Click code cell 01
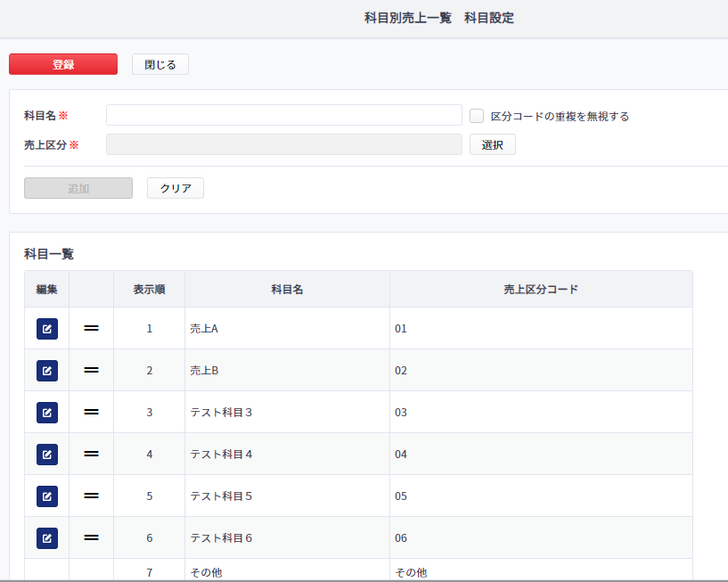Image resolution: width=728 pixels, height=582 pixels. tap(541, 328)
